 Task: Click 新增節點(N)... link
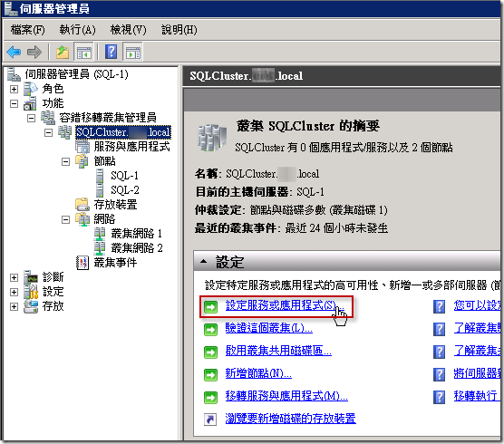coord(258,373)
